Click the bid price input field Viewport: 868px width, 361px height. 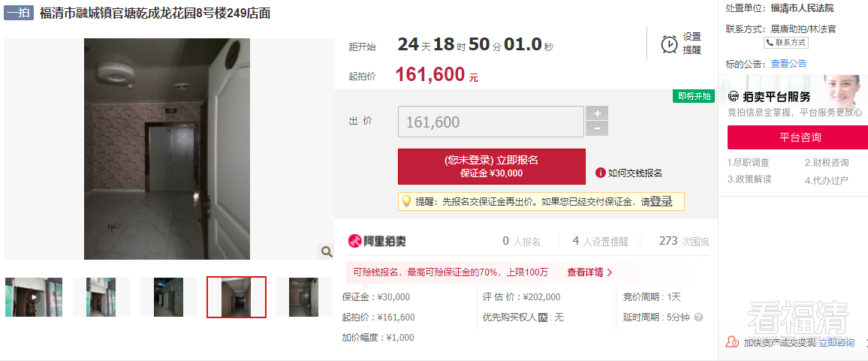(490, 122)
